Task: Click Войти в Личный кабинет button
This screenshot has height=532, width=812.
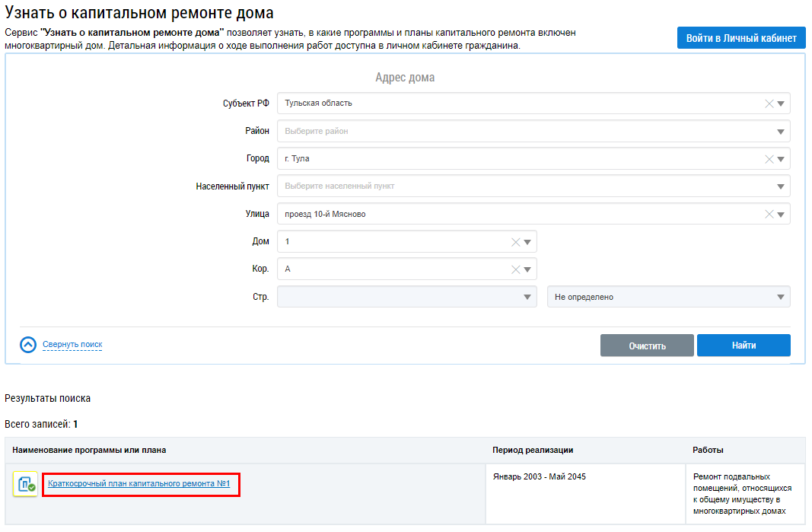Action: tap(740, 38)
